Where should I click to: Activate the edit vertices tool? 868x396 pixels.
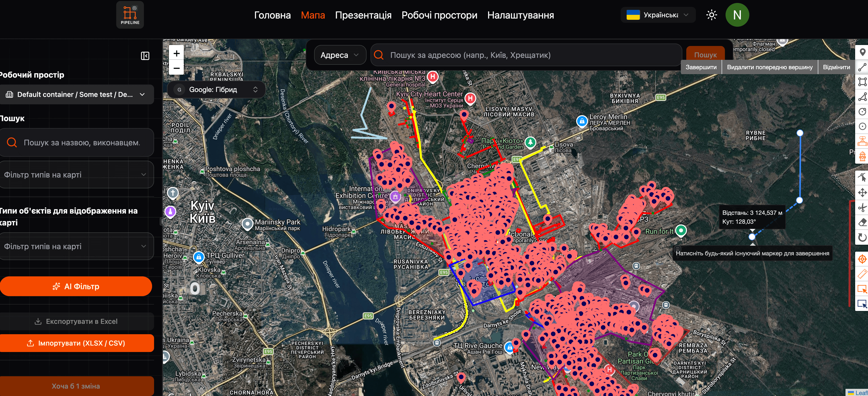click(x=862, y=177)
